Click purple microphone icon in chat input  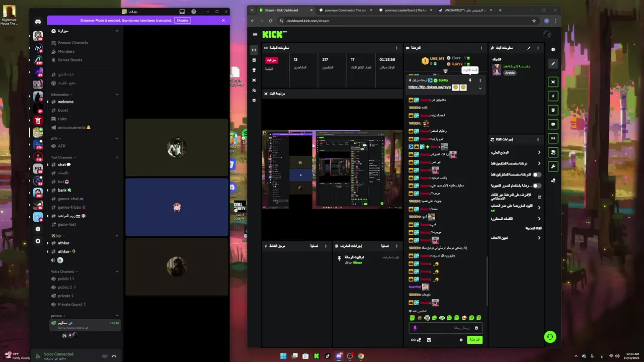[415, 328]
